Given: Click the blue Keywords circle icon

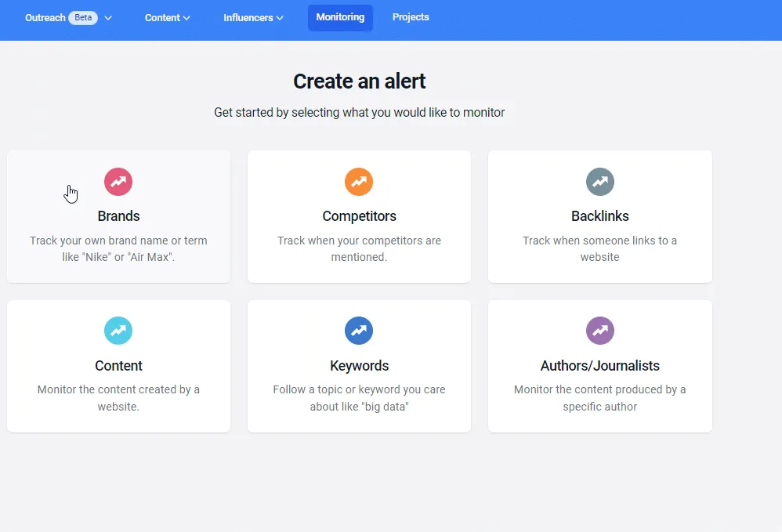Looking at the screenshot, I should pos(359,331).
